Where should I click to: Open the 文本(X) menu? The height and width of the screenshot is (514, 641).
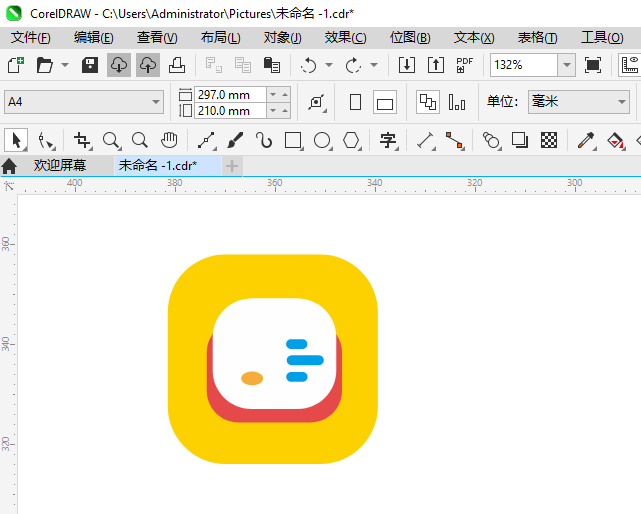click(474, 38)
